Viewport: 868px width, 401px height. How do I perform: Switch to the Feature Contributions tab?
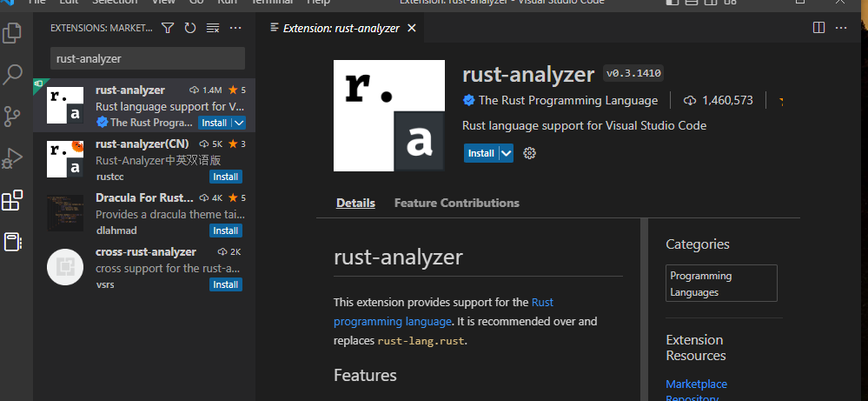coord(457,204)
